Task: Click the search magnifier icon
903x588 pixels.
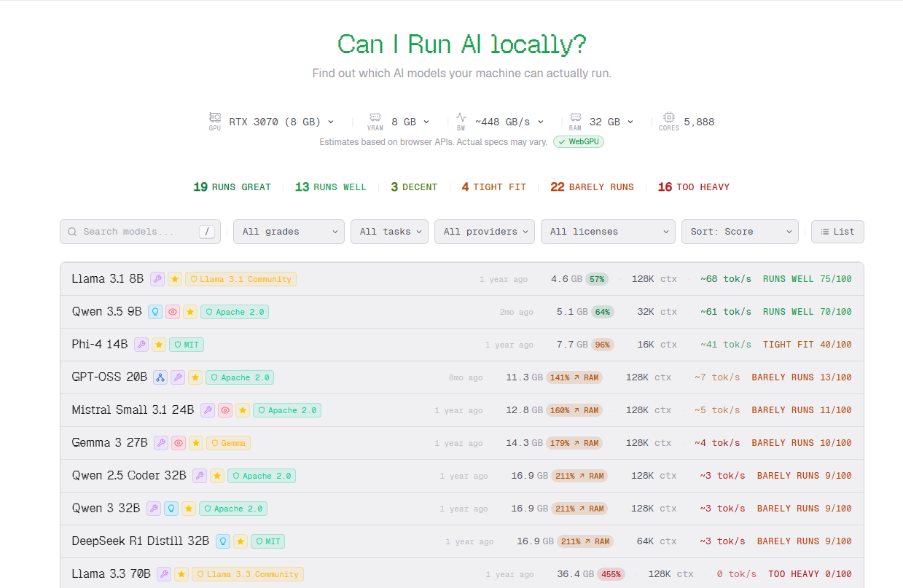Action: pos(72,231)
